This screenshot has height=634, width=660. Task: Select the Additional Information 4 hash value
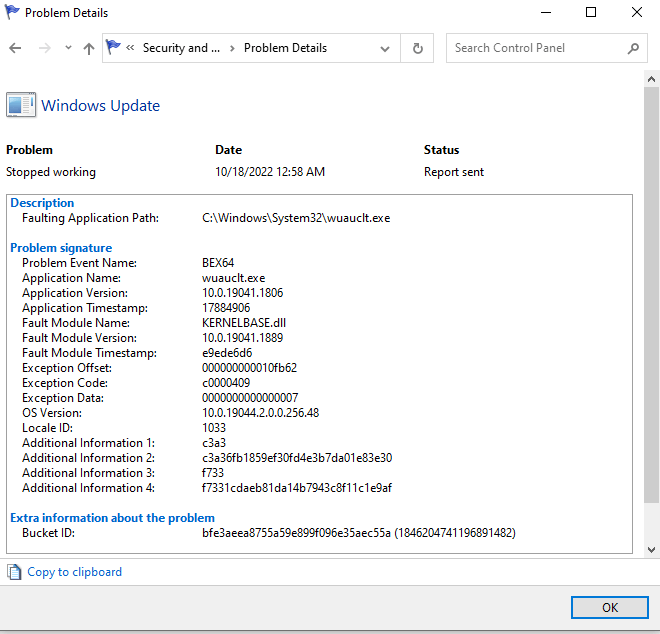297,488
